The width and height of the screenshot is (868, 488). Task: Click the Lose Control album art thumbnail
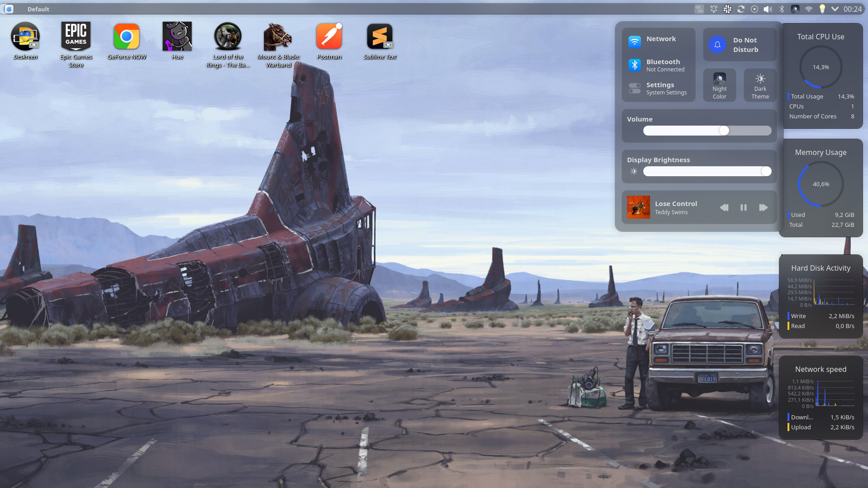click(x=638, y=207)
